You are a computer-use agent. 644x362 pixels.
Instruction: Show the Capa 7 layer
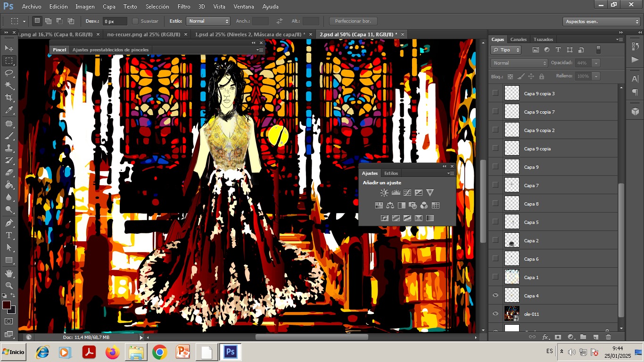[x=495, y=185]
